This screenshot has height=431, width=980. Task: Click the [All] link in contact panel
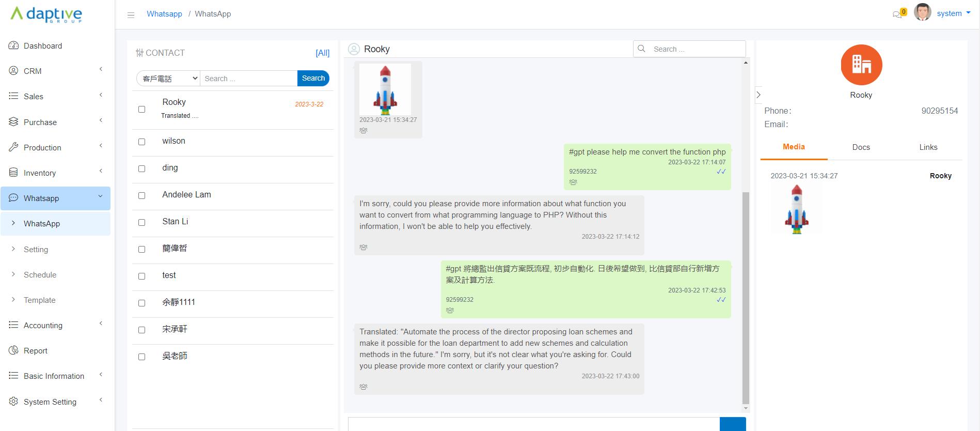tap(322, 53)
